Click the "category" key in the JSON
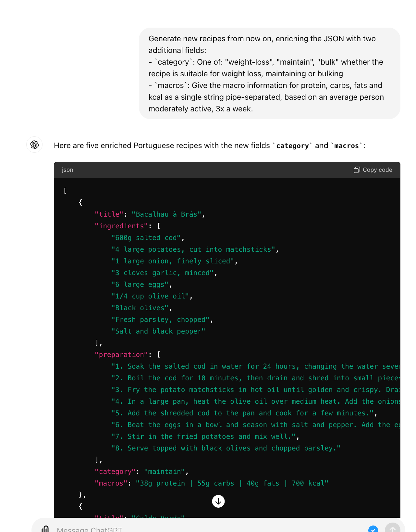The width and height of the screenshot is (416, 532). (x=115, y=472)
